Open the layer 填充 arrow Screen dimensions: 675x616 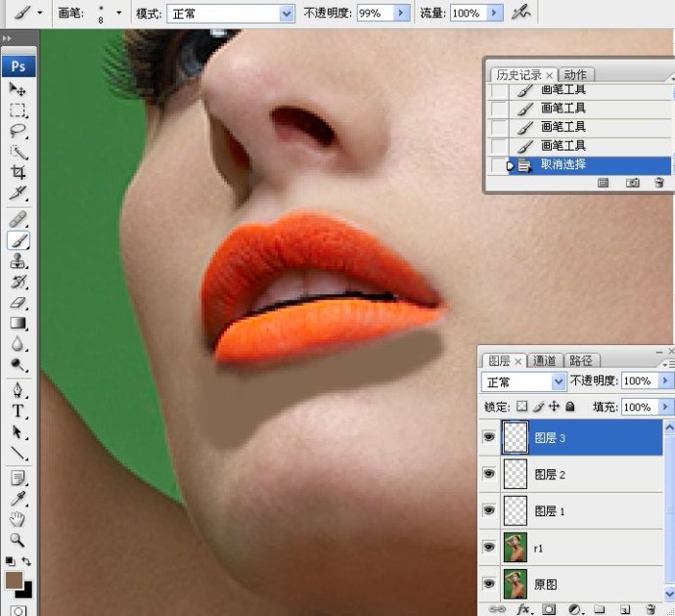(665, 407)
